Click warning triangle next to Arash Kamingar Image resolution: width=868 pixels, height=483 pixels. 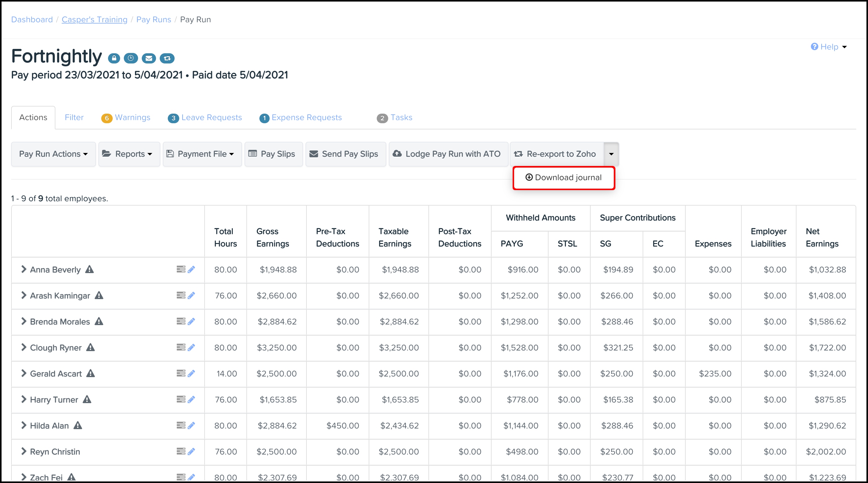[99, 295]
